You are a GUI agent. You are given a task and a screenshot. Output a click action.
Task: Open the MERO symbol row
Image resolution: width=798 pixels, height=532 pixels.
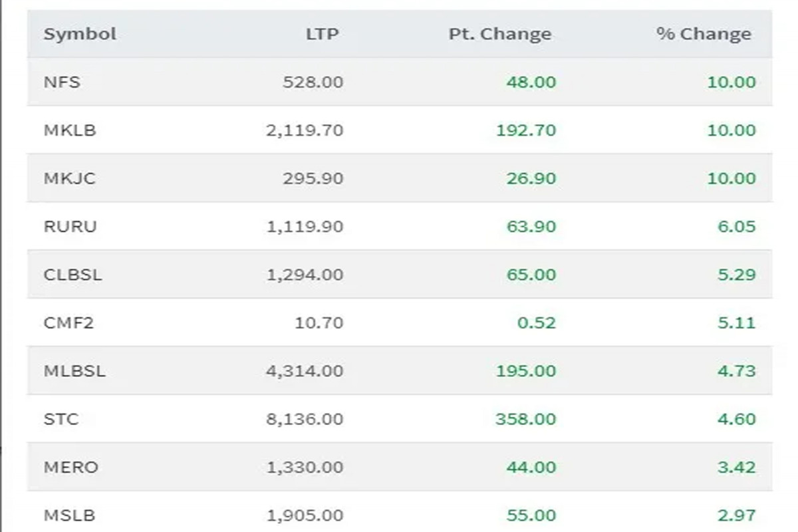[x=70, y=467]
